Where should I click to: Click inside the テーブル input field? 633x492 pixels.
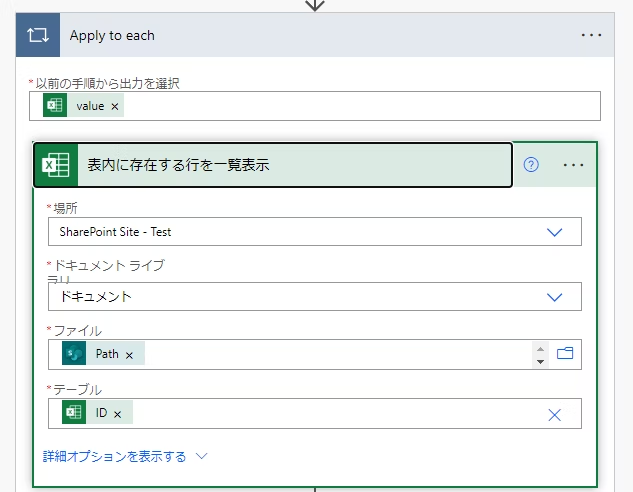(x=315, y=413)
